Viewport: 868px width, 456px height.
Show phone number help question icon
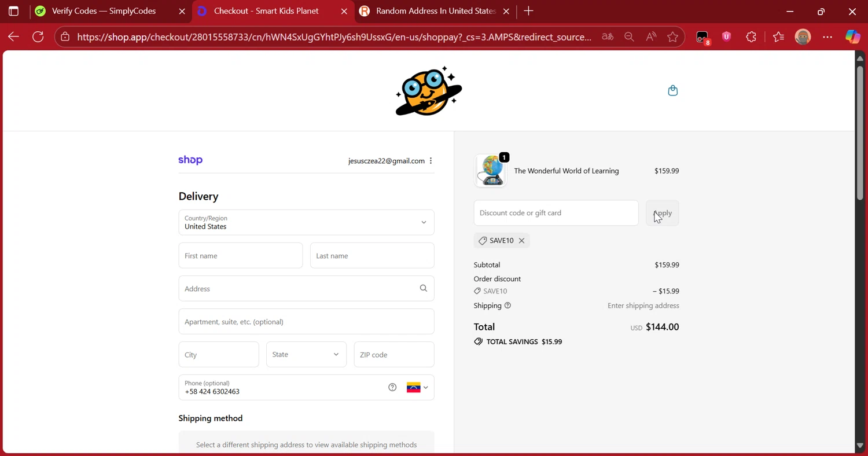pos(392,387)
